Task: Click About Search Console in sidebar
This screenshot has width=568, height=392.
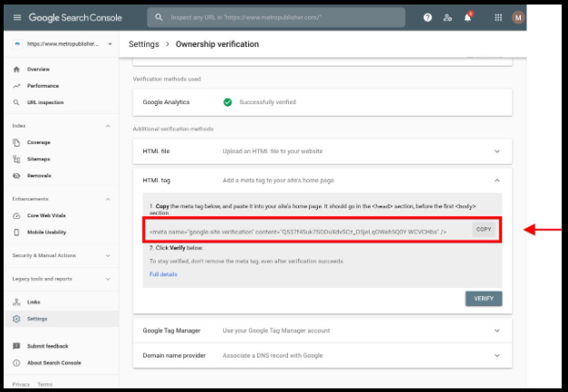Action: tap(54, 363)
